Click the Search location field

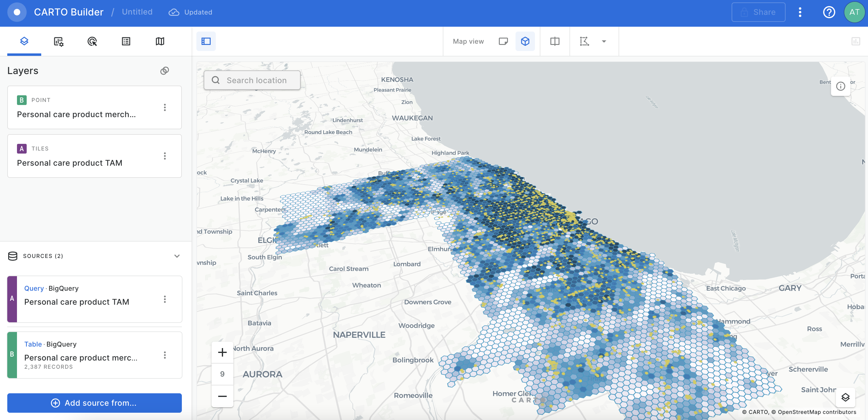coord(256,80)
